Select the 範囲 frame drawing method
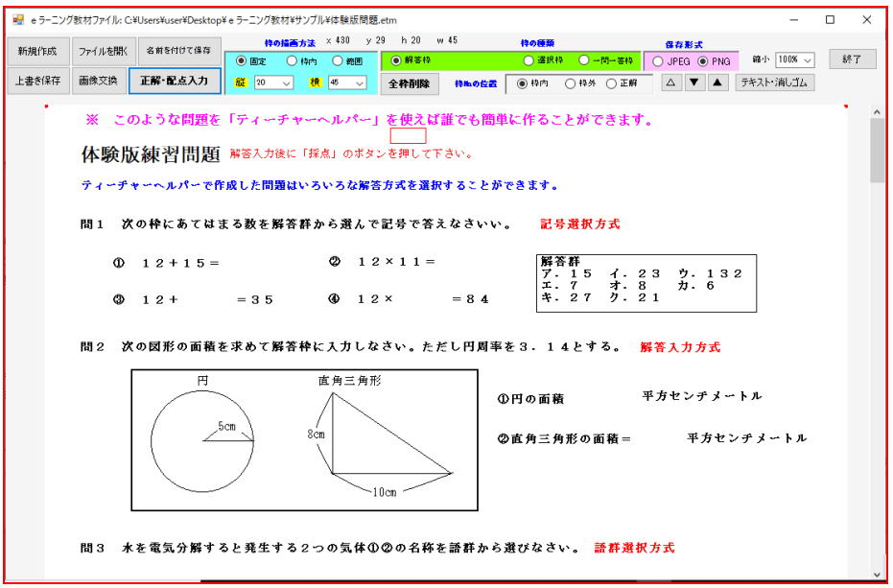This screenshot has height=588, width=893. coord(339,60)
